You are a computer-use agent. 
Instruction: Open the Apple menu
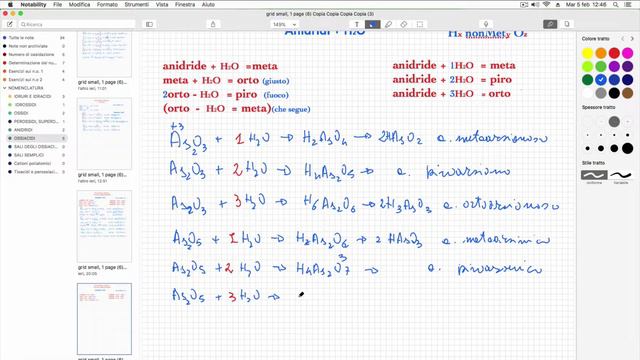[11, 4]
